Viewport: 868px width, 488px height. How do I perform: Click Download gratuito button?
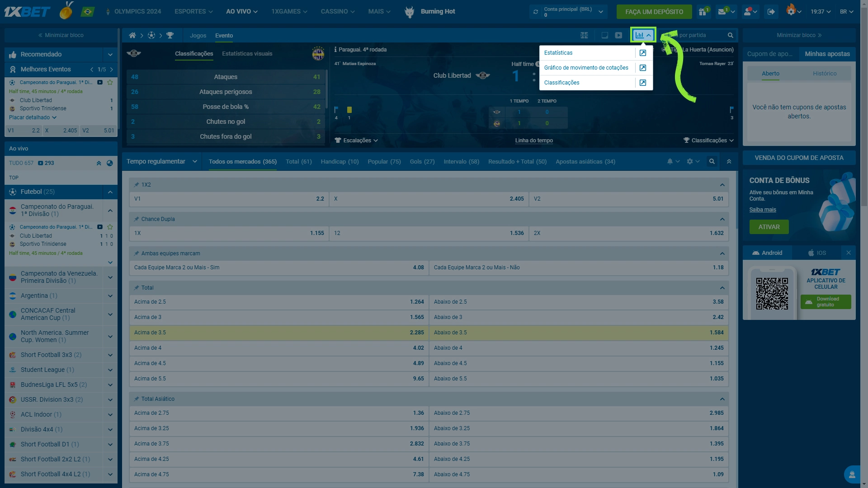[x=826, y=302]
